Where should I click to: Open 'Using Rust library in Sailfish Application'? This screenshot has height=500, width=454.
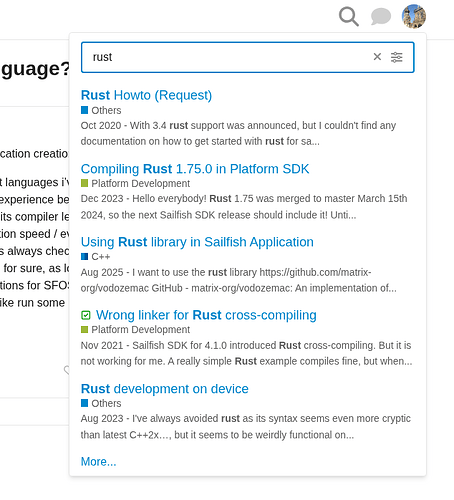click(197, 242)
